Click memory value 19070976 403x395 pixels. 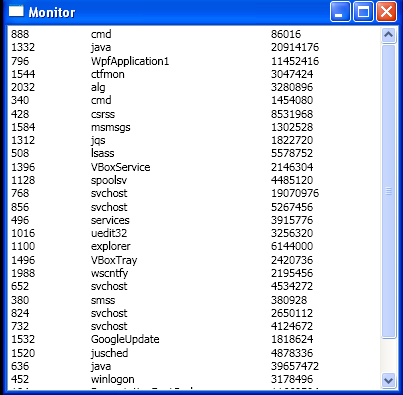pyautogui.click(x=295, y=193)
